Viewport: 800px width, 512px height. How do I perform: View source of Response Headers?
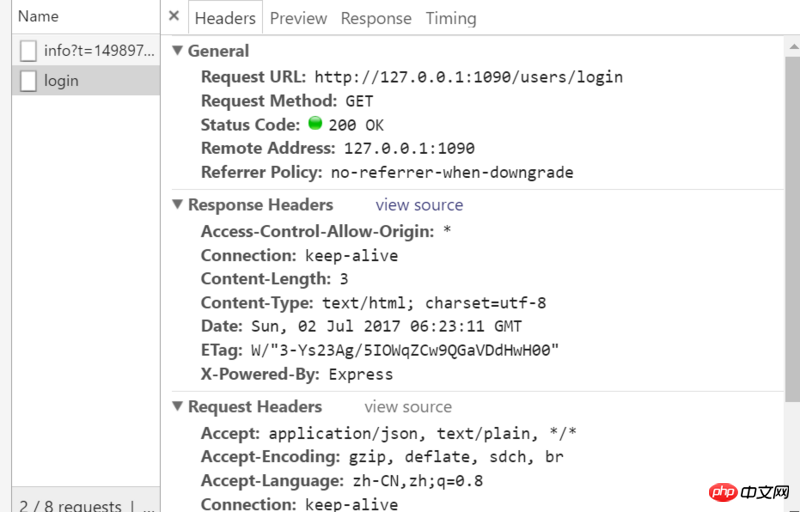[419, 204]
